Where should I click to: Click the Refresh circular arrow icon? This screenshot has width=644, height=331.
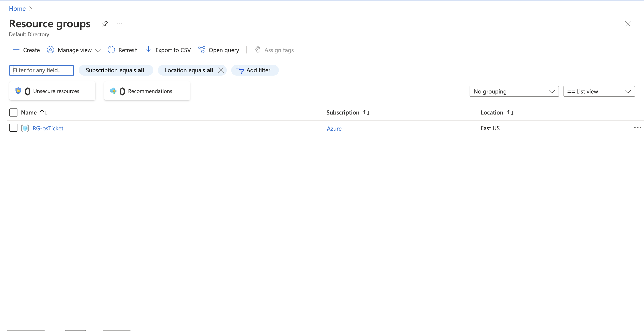pos(111,50)
